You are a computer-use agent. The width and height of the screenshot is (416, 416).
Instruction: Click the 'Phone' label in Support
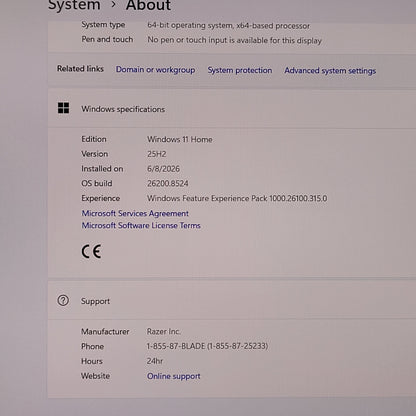pos(92,346)
